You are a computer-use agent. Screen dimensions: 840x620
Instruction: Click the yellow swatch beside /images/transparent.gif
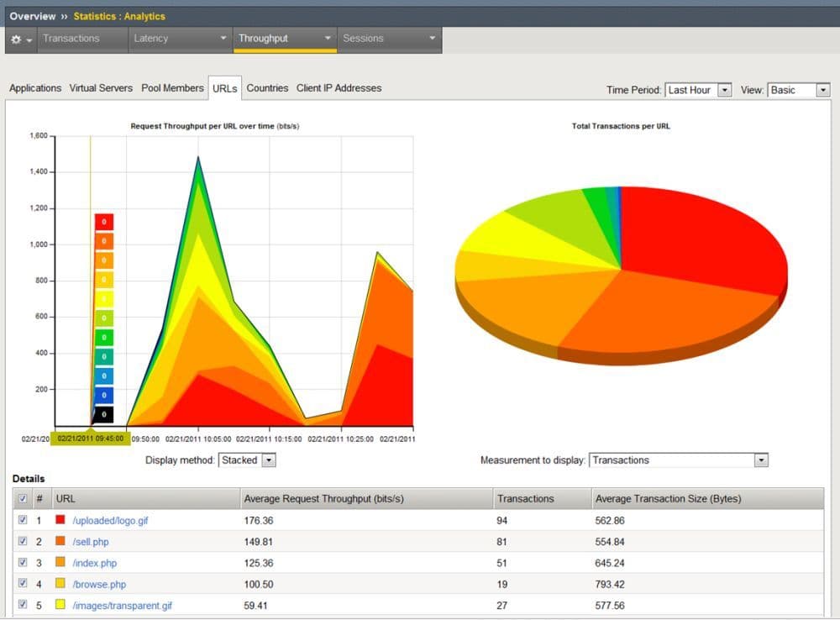coord(60,606)
